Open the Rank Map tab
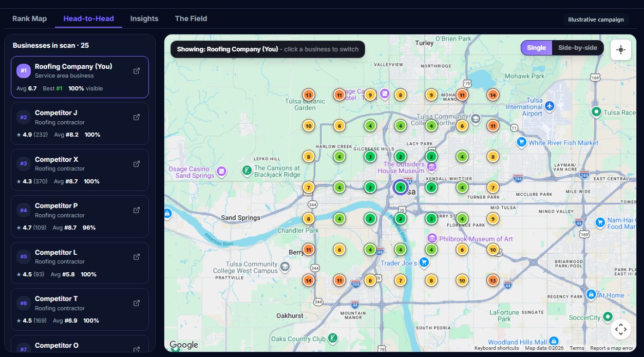The height and width of the screenshot is (357, 644). point(29,18)
